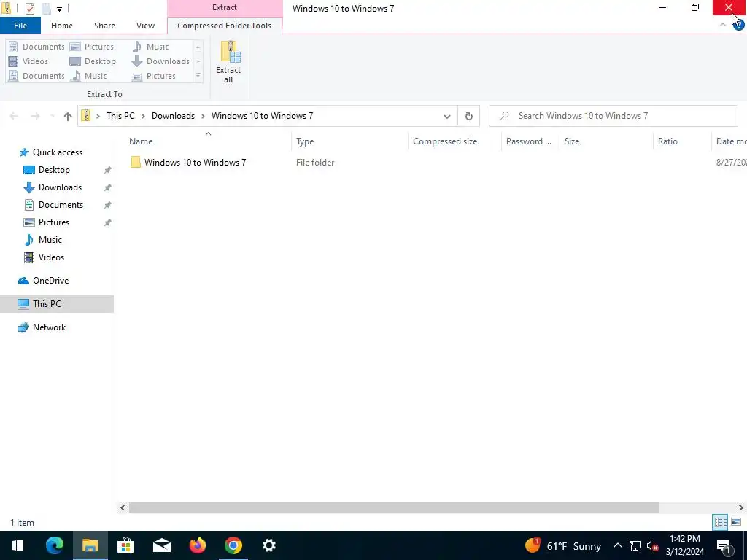747x560 pixels.
Task: Click the muted volume tray icon
Action: [x=653, y=545]
